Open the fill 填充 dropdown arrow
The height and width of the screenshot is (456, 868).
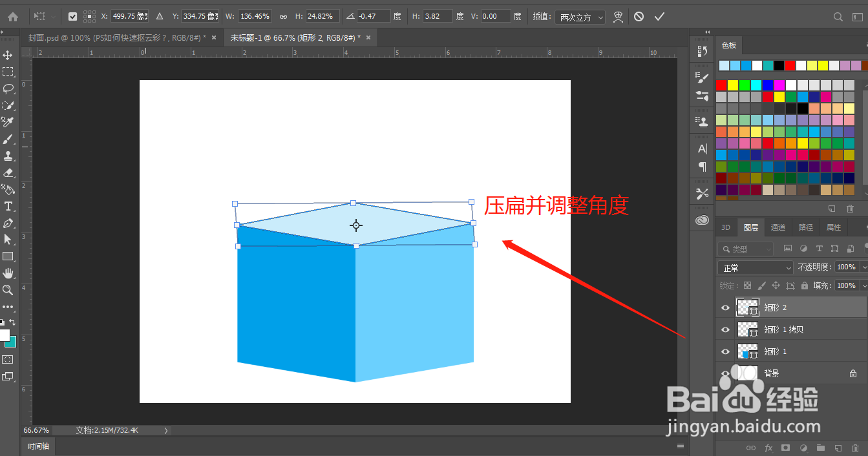point(863,285)
